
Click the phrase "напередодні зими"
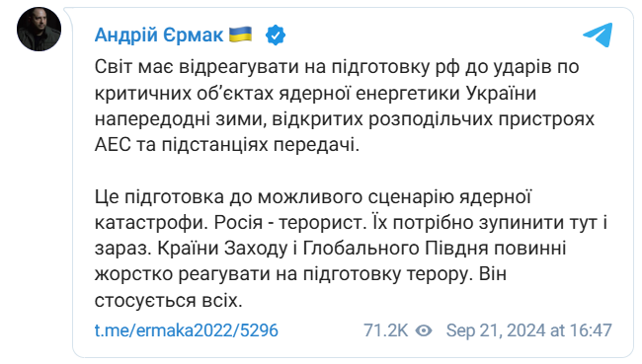point(180,119)
